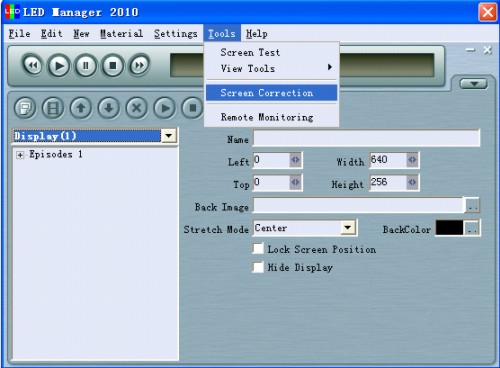Select Screen Correction menu item

coord(272,93)
